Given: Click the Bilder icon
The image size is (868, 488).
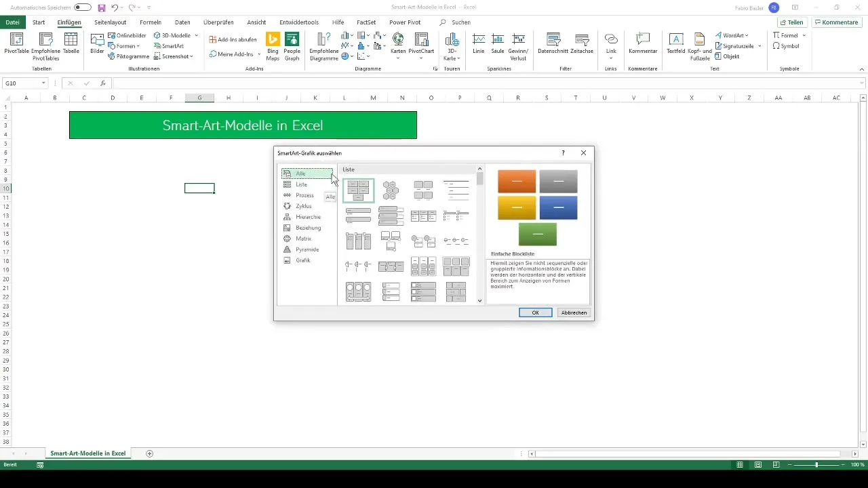Looking at the screenshot, I should pos(97,44).
